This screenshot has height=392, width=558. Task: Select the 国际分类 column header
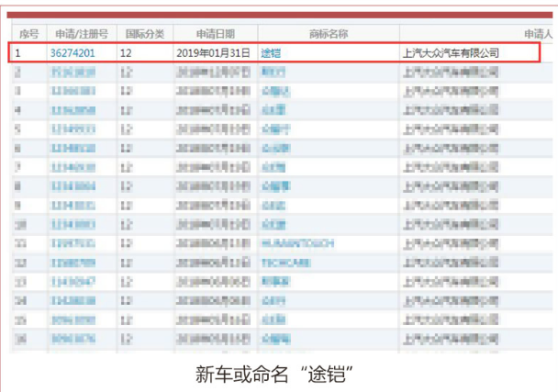pyautogui.click(x=145, y=34)
